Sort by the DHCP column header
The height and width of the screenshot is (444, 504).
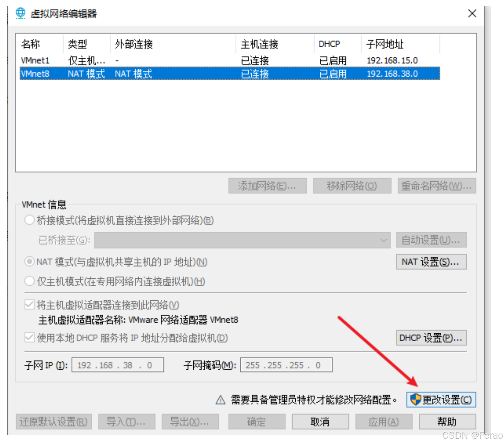click(338, 44)
